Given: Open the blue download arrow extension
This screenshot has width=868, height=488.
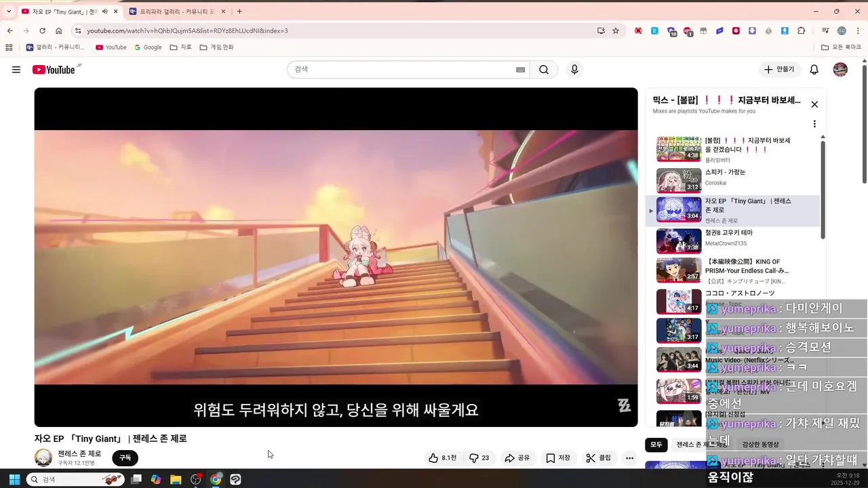Looking at the screenshot, I should point(785,30).
